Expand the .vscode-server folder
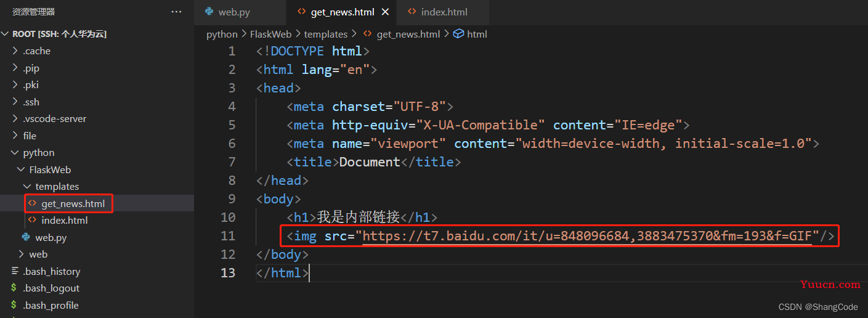Viewport: 868px width, 318px height. [15, 119]
